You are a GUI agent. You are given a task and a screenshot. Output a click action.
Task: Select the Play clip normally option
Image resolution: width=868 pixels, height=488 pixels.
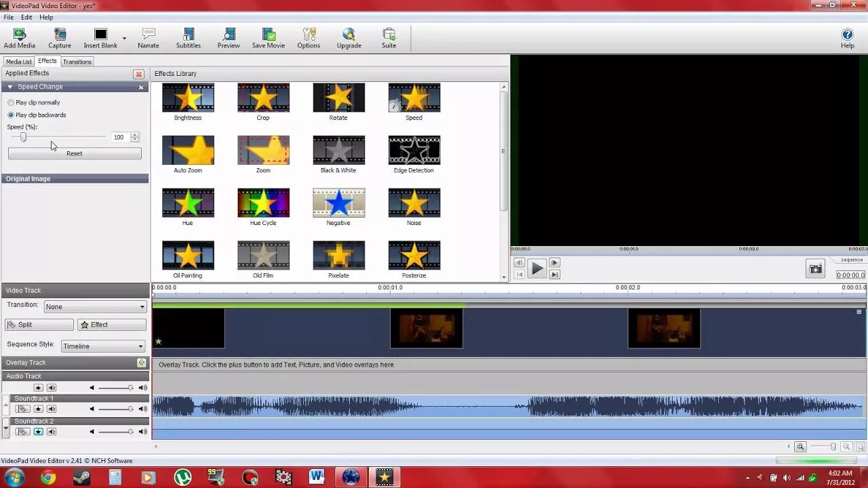[x=34, y=102]
